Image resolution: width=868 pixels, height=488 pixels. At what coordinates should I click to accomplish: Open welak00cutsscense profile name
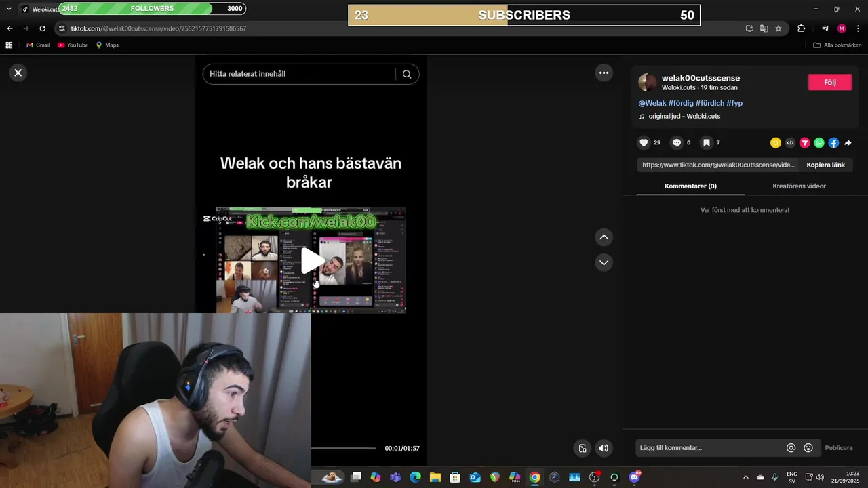coord(701,78)
